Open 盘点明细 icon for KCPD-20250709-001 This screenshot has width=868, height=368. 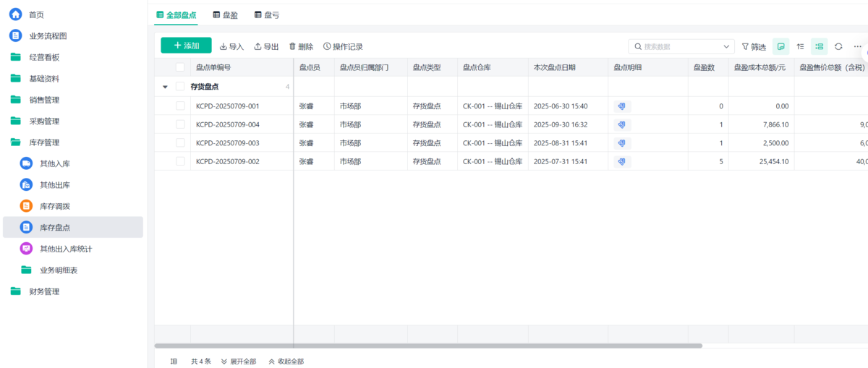[x=621, y=106]
